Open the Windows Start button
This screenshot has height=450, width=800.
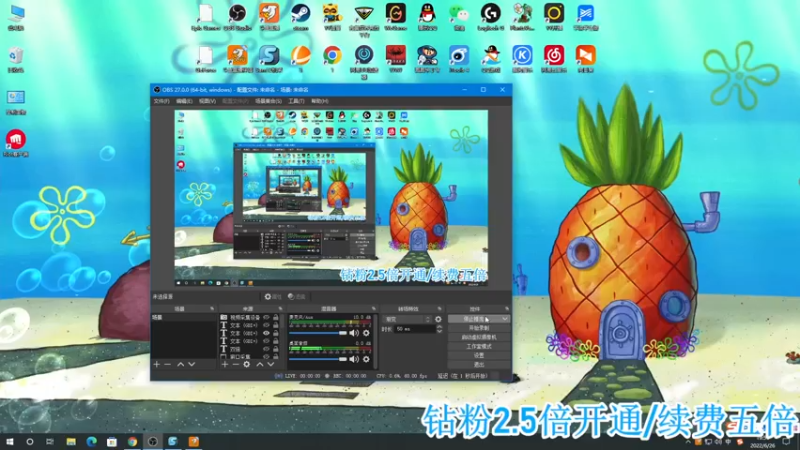click(10, 442)
